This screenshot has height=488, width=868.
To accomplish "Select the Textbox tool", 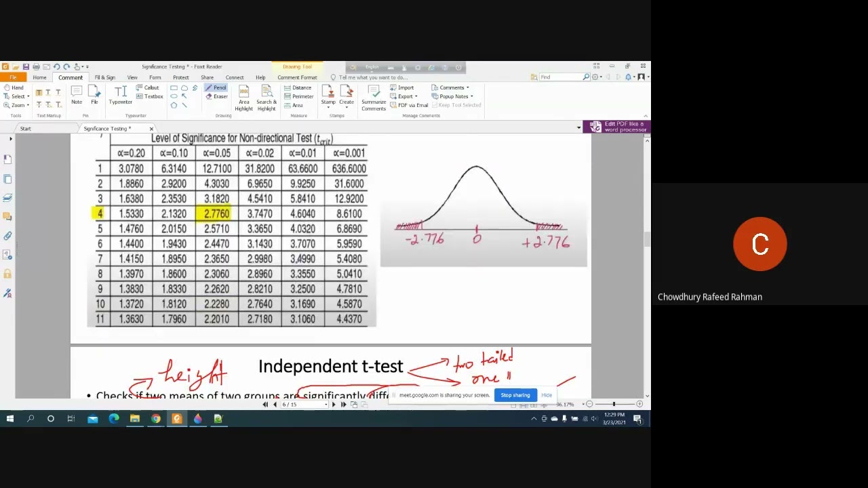I will pyautogui.click(x=150, y=96).
